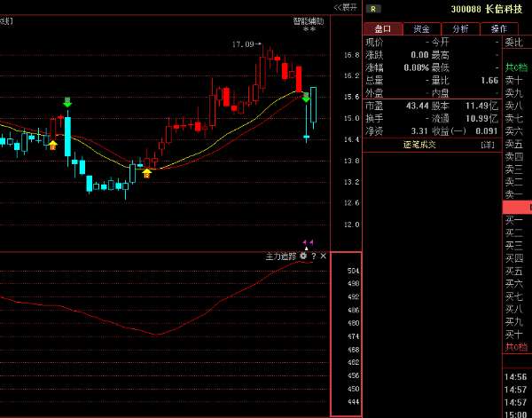Switch to the 资金 tab
Viewport: 532px width, 418px height.
pyautogui.click(x=421, y=28)
